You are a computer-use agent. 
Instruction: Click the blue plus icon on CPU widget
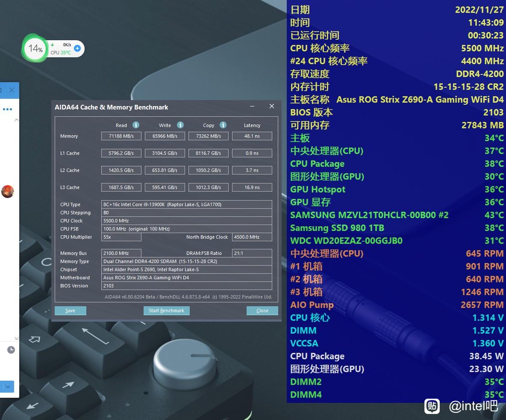click(77, 48)
